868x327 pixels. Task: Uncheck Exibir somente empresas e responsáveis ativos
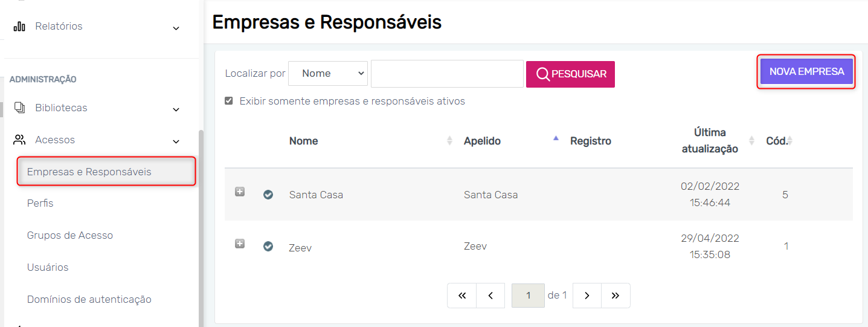pos(229,101)
